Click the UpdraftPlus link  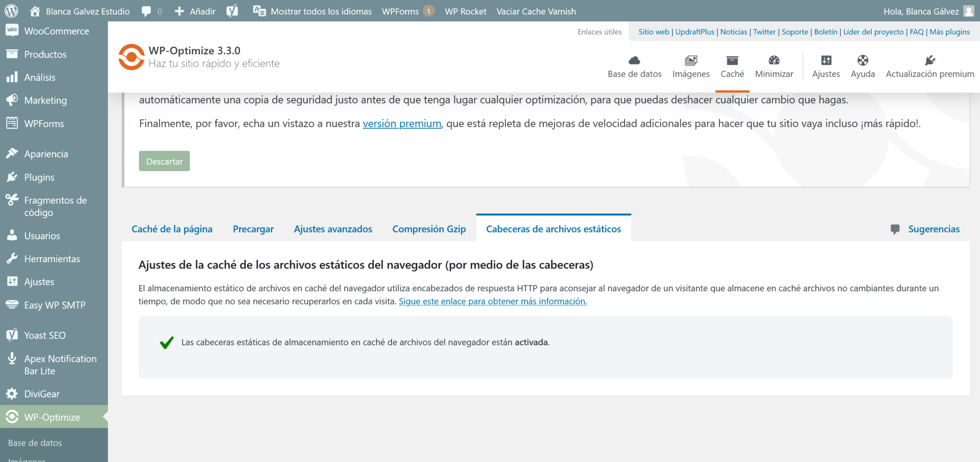(x=695, y=32)
